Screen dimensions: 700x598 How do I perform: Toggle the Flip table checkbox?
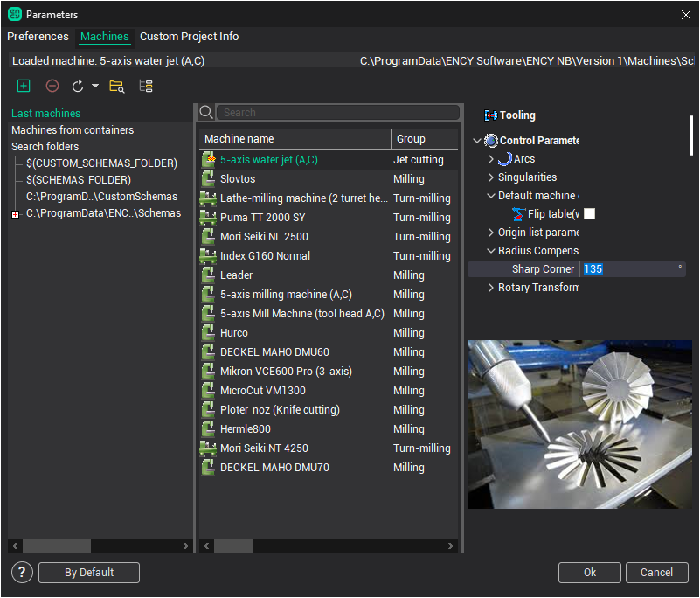[x=590, y=214]
